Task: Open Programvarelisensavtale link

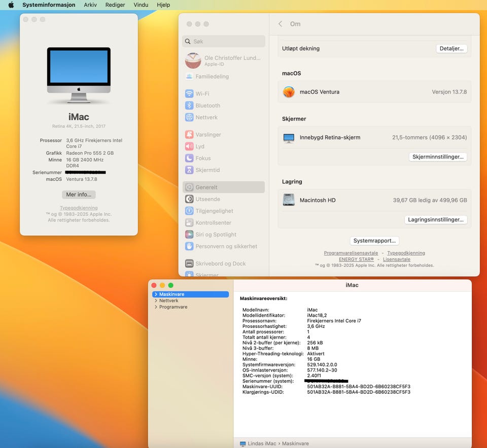Action: click(x=351, y=253)
